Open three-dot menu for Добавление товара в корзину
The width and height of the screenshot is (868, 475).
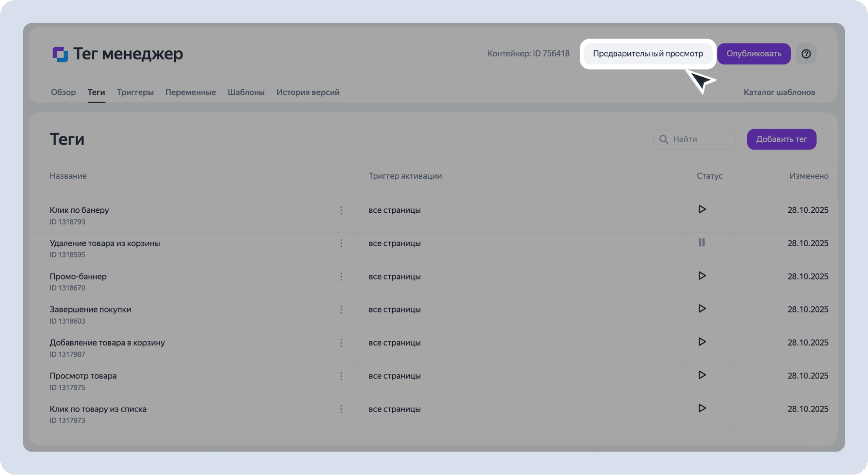341,343
